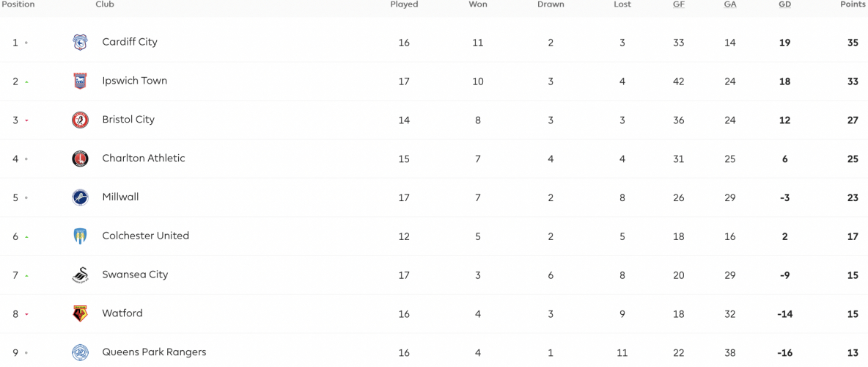Click the Watford club crest

click(80, 313)
